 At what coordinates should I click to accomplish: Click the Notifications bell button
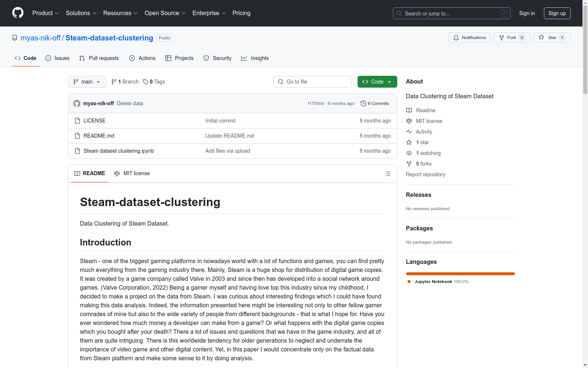(x=469, y=38)
